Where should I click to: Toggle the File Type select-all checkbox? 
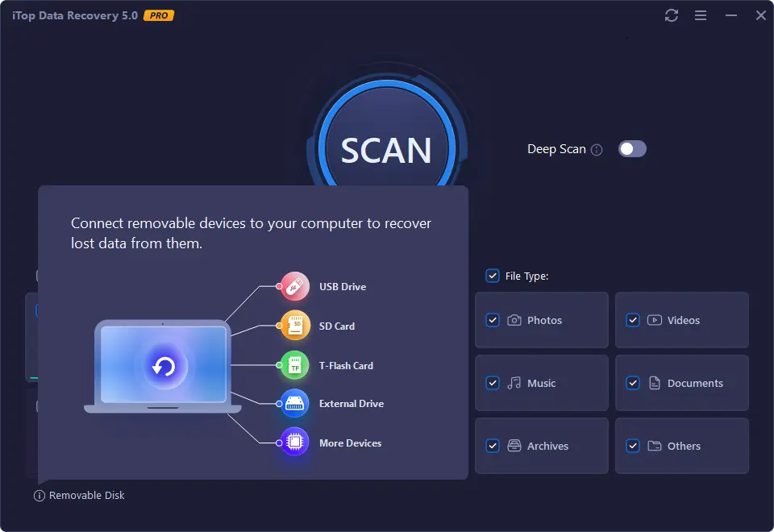pyautogui.click(x=493, y=276)
